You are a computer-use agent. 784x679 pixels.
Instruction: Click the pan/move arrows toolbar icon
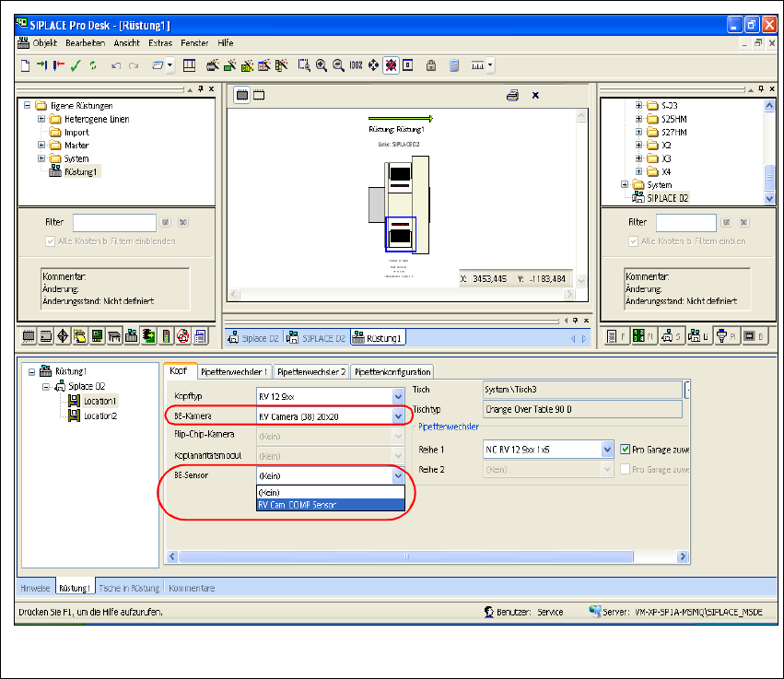click(373, 65)
